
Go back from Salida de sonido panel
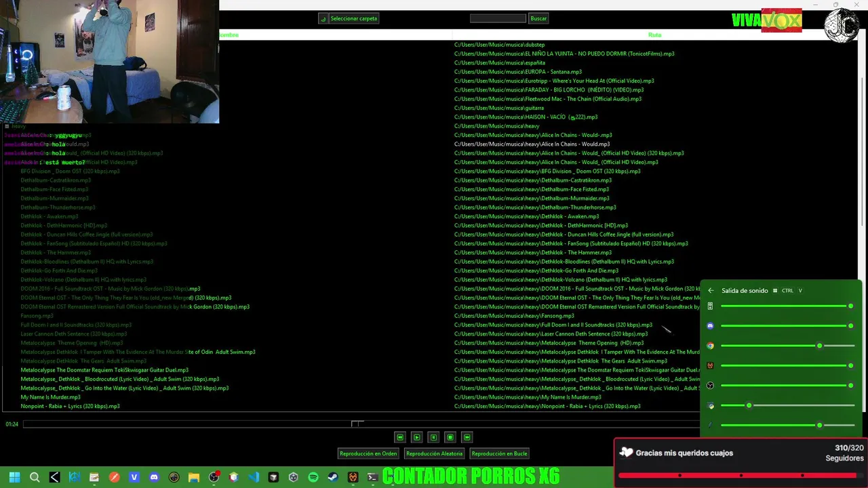coord(711,291)
